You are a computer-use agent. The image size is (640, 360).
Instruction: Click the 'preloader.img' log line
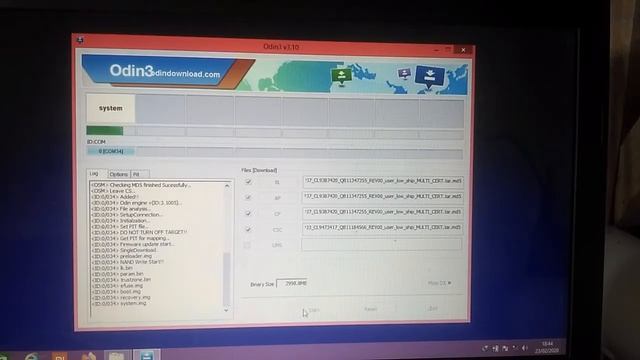(122, 256)
